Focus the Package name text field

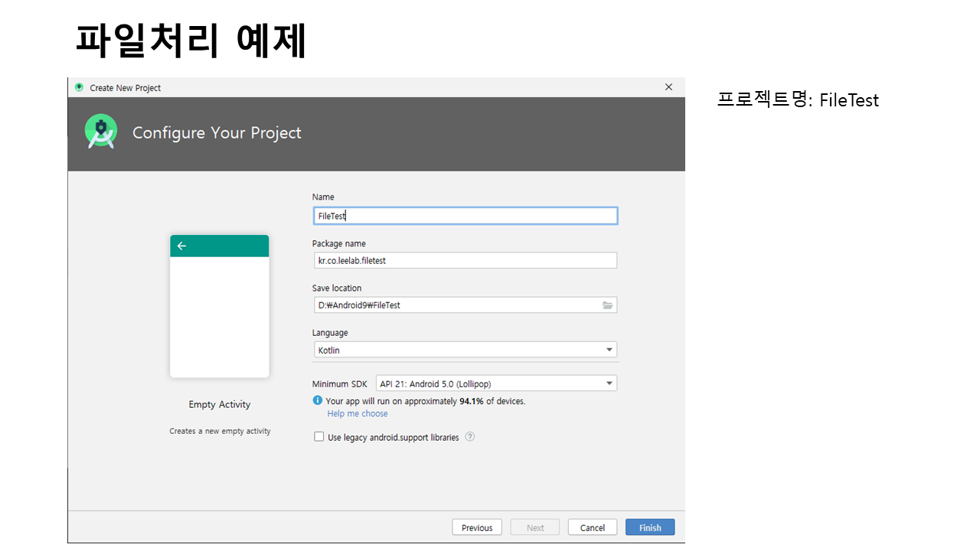(465, 260)
